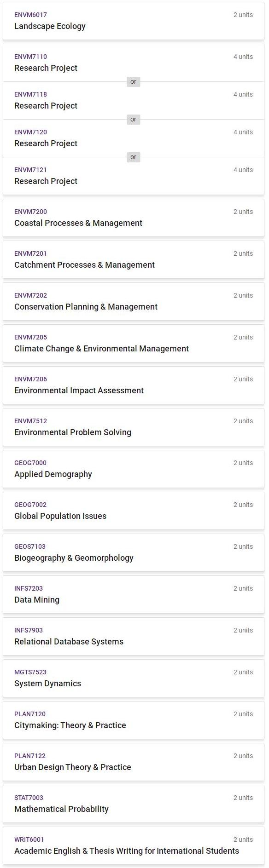The width and height of the screenshot is (269, 868).
Task: Open the ENVM7118 Research Project entry
Action: tap(134, 101)
